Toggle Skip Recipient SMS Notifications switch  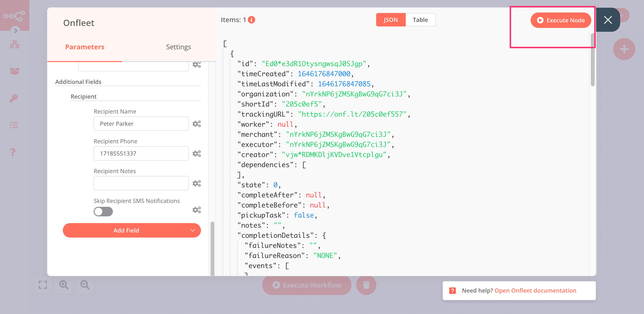[103, 212]
